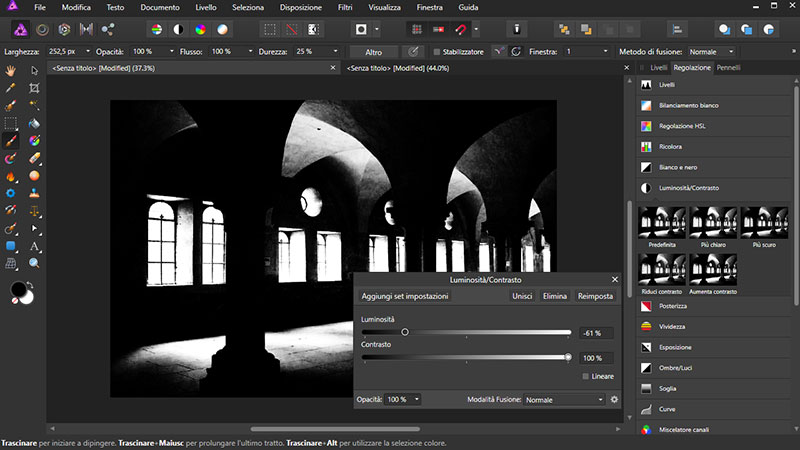The width and height of the screenshot is (800, 450).
Task: Toggle the window stabilizer mode icon
Action: click(516, 52)
